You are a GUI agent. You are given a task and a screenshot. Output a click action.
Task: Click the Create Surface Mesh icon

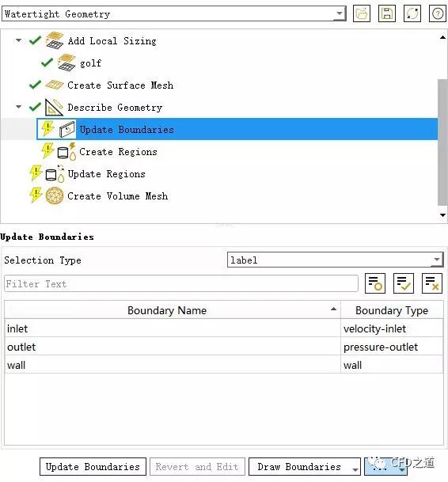[x=55, y=85]
